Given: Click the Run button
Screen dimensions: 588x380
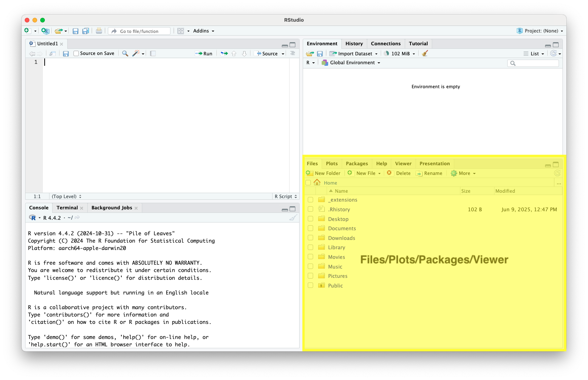Looking at the screenshot, I should pos(204,53).
